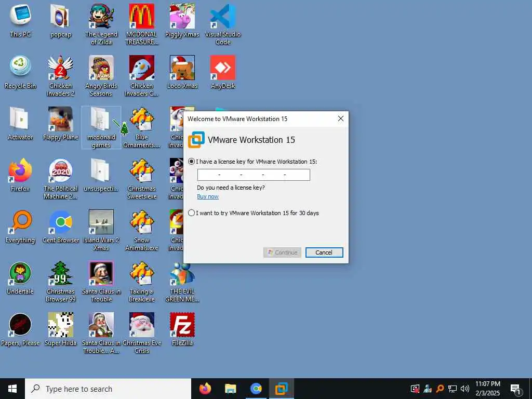
Task: Click the license key input field
Action: coord(254,175)
